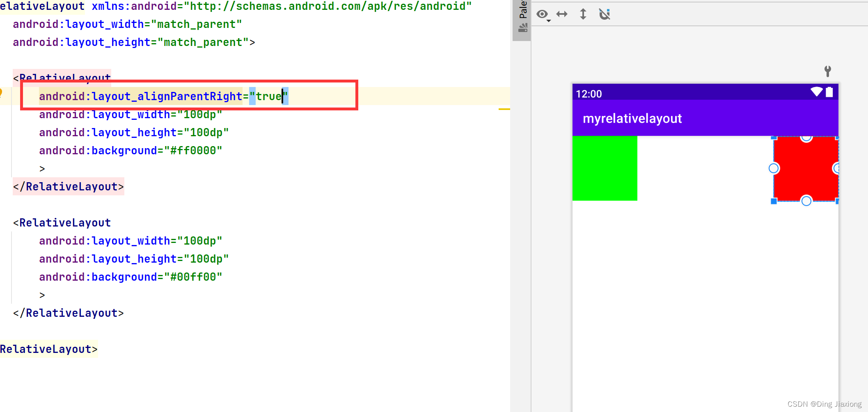Click layout_height="100dp" above the #00ff00 background

click(x=134, y=259)
